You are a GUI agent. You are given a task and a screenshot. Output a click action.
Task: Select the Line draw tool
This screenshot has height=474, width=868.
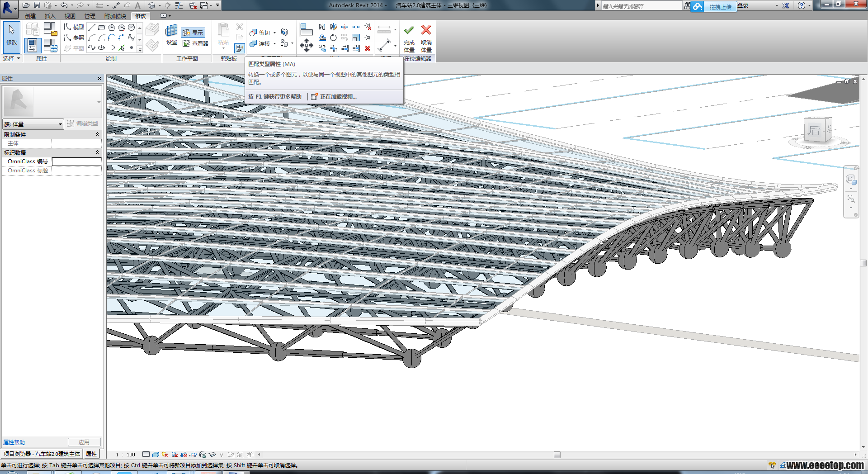pyautogui.click(x=92, y=28)
